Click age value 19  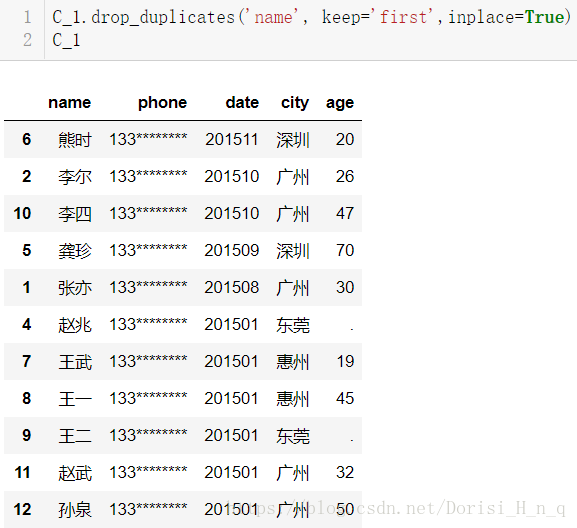(x=345, y=361)
